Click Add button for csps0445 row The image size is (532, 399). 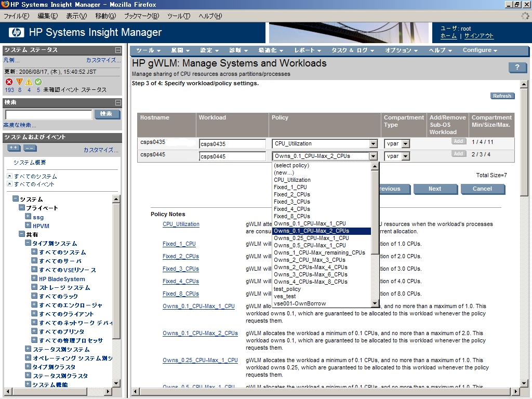coord(458,154)
